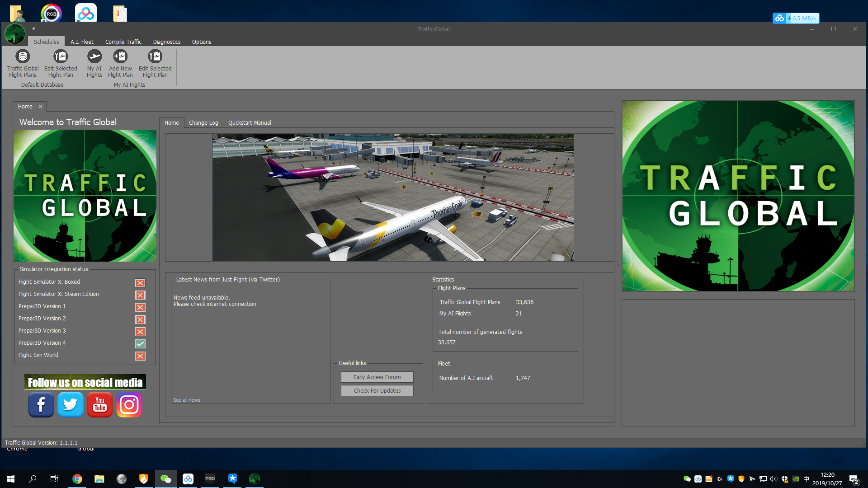The image size is (868, 488).
Task: Open Windows taskbar search
Action: (33, 479)
